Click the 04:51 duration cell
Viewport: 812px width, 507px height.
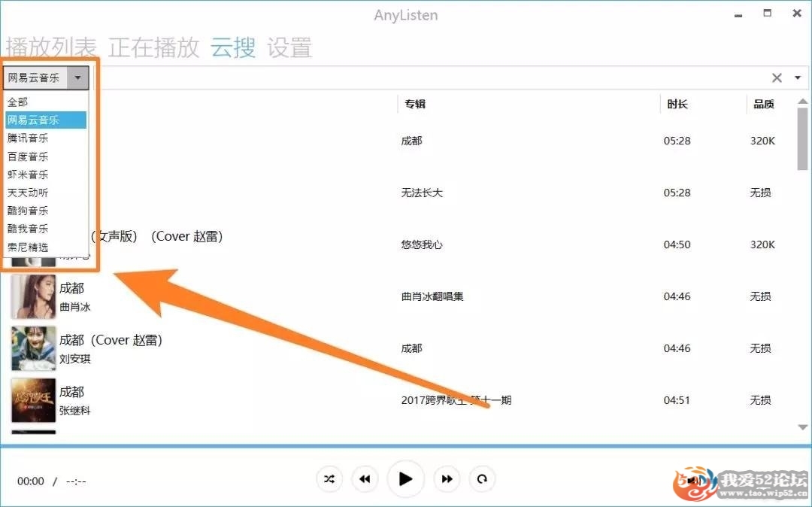point(677,400)
